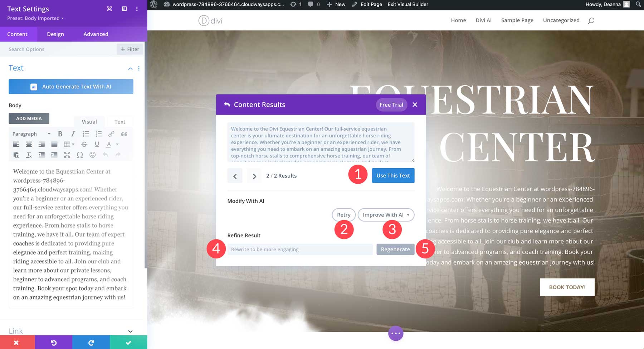
Task: Switch editor to Visual mode
Action: [x=89, y=122]
